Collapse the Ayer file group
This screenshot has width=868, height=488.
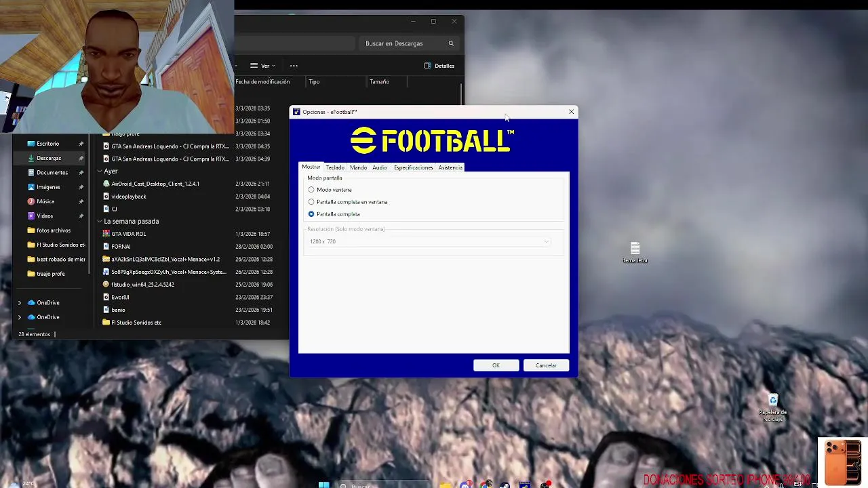tap(100, 171)
